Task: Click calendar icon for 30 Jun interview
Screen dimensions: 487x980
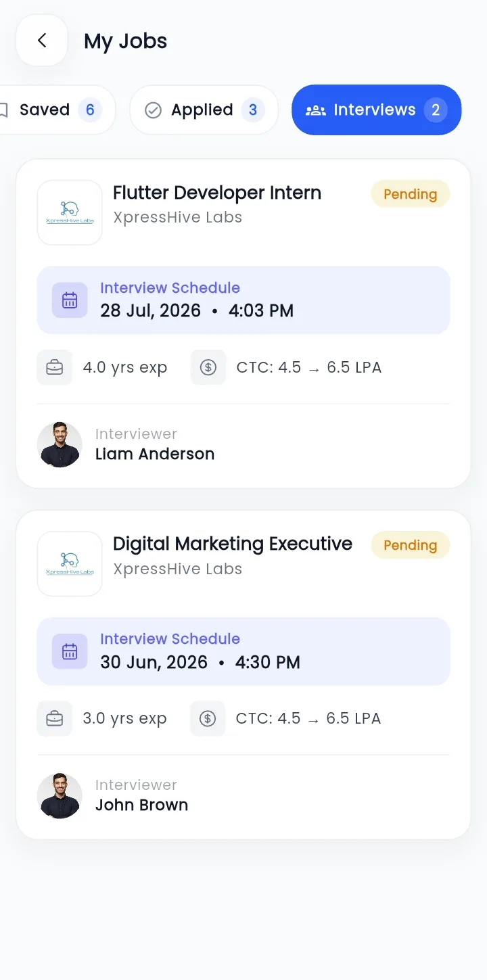Action: click(70, 651)
